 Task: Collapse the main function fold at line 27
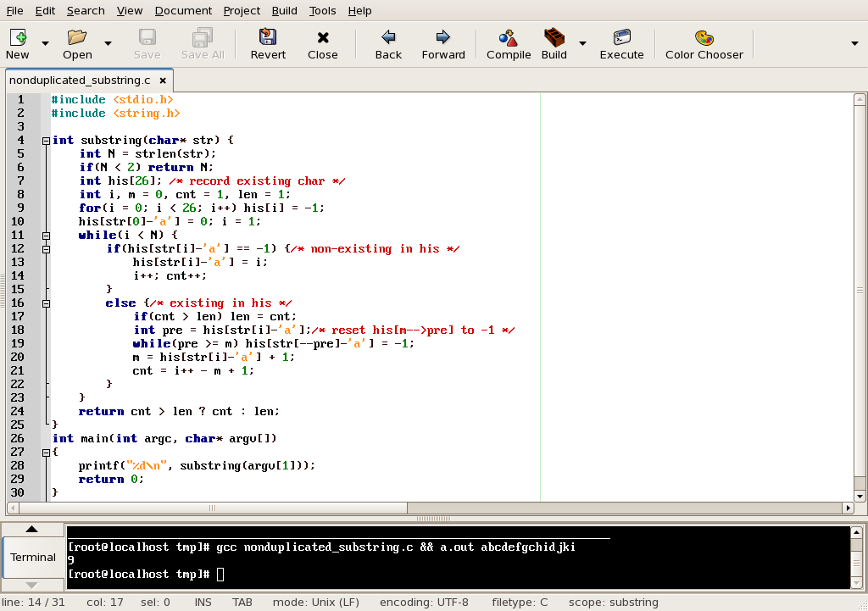click(x=47, y=453)
